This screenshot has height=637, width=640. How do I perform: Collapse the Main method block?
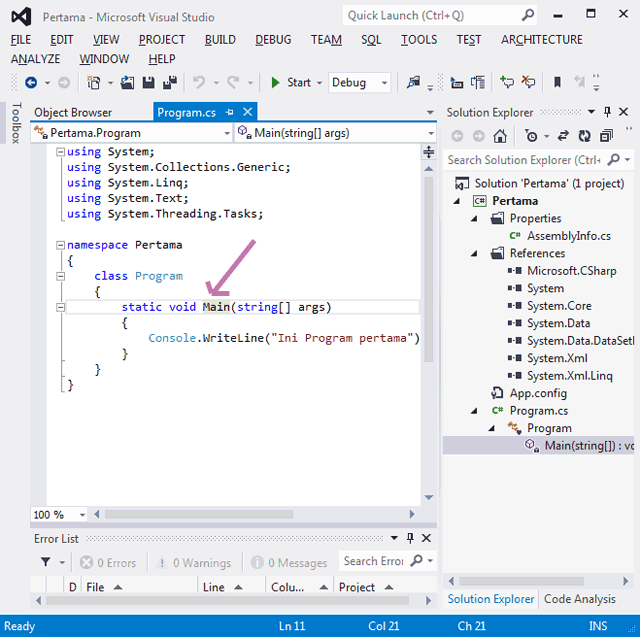[60, 307]
